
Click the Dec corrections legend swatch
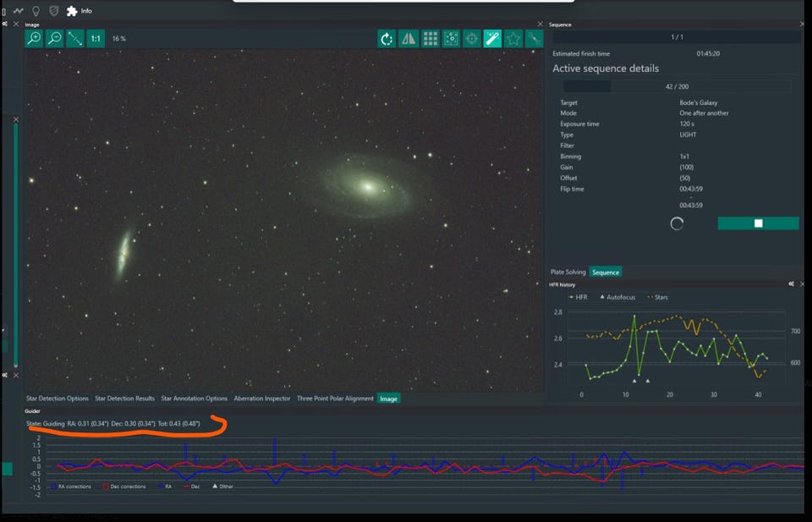click(106, 486)
